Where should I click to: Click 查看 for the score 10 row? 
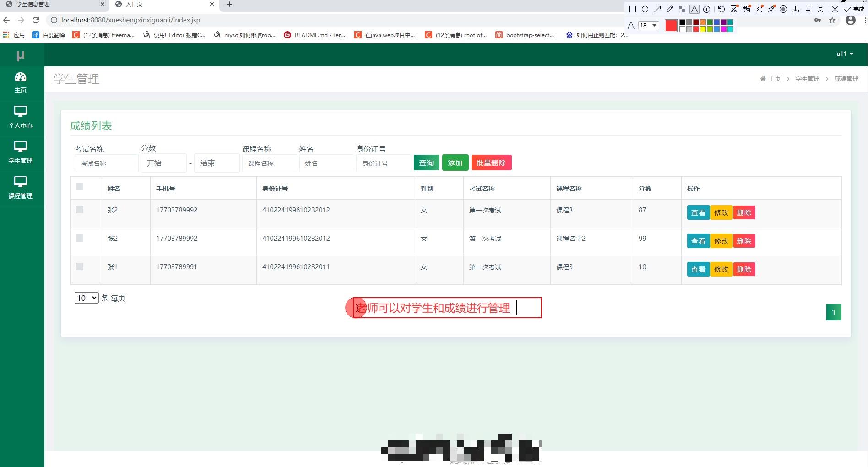698,269
